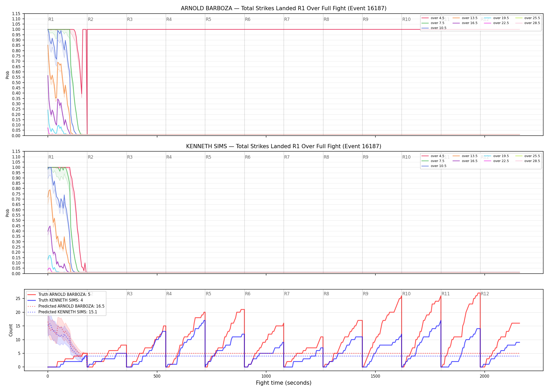Click the 'over 4.5' legend entry in Barboza chart

(x=433, y=18)
